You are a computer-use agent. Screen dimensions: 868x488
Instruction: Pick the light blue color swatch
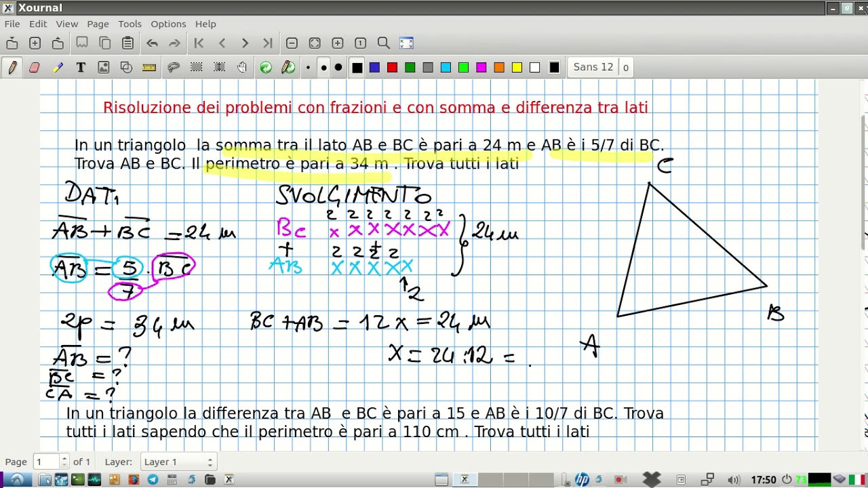point(446,67)
